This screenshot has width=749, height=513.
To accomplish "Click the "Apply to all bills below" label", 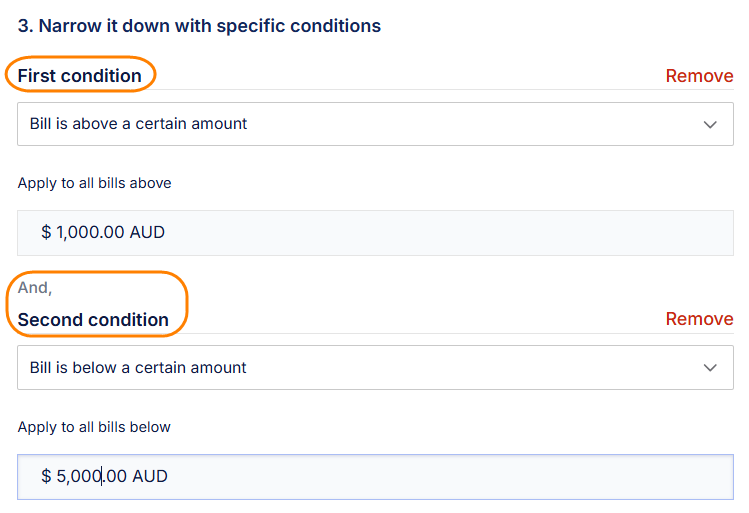I will coord(94,427).
